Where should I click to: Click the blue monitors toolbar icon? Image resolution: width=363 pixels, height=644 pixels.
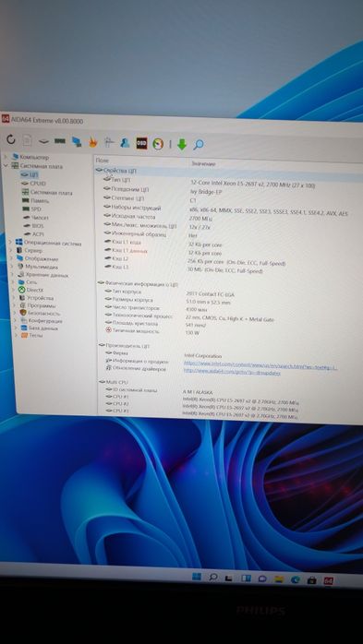pos(77,142)
